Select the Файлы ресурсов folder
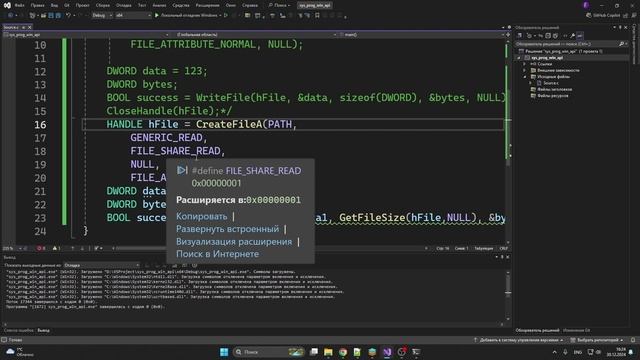640x360 pixels. tap(553, 96)
